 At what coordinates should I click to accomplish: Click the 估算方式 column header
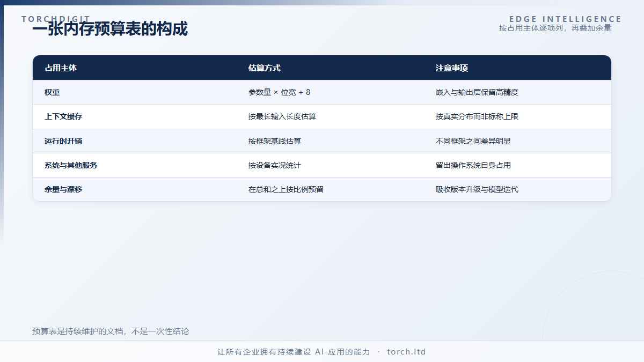[x=265, y=68]
